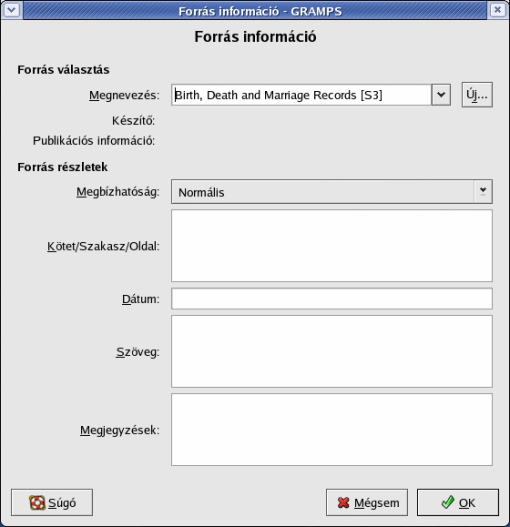Viewport: 510px width, 527px height.
Task: Click the lifebuoy icon on Súgó button
Action: [x=37, y=503]
